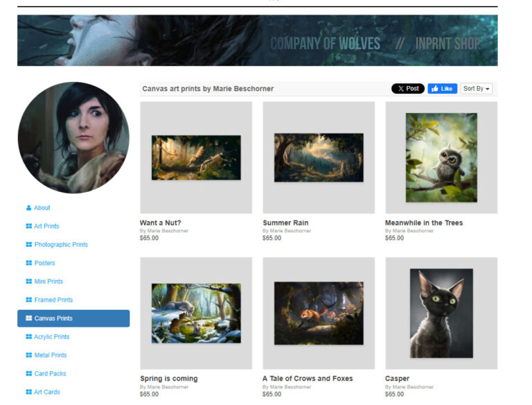Open the 'Want a Nut?' title link
Image resolution: width=532 pixels, height=405 pixels.
[x=166, y=223]
